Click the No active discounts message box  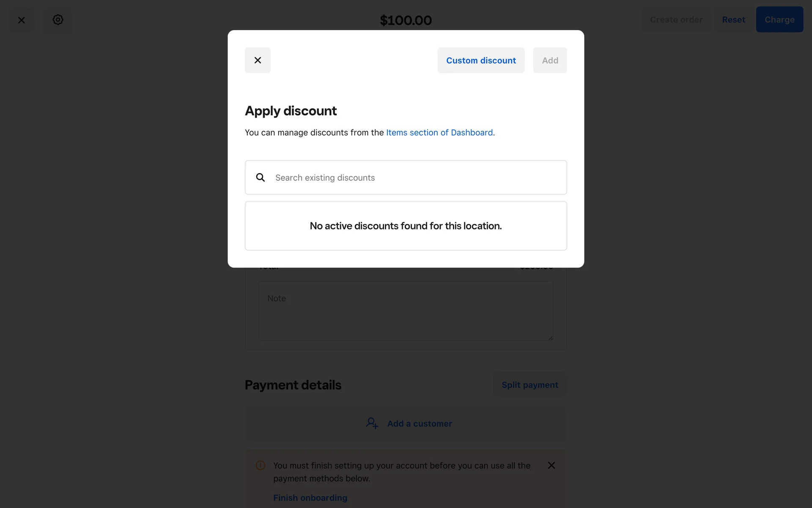[406, 226]
